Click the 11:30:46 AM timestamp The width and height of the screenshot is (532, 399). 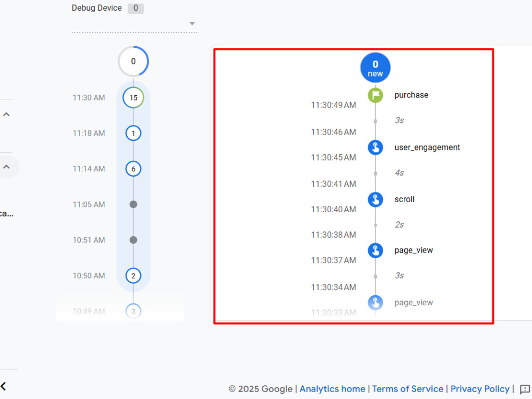[x=334, y=132]
